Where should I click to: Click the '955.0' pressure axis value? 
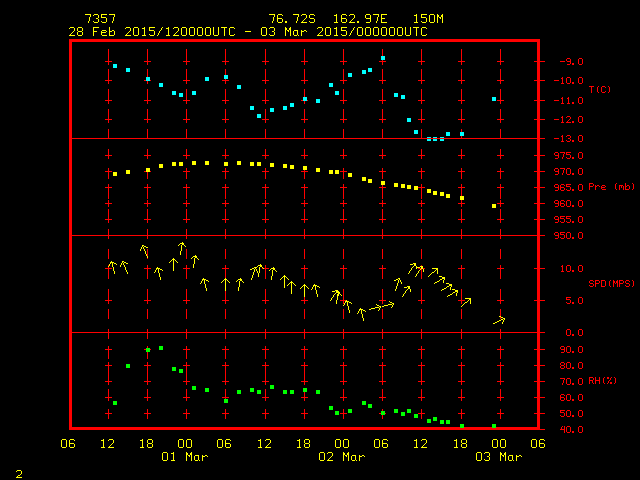(569, 220)
